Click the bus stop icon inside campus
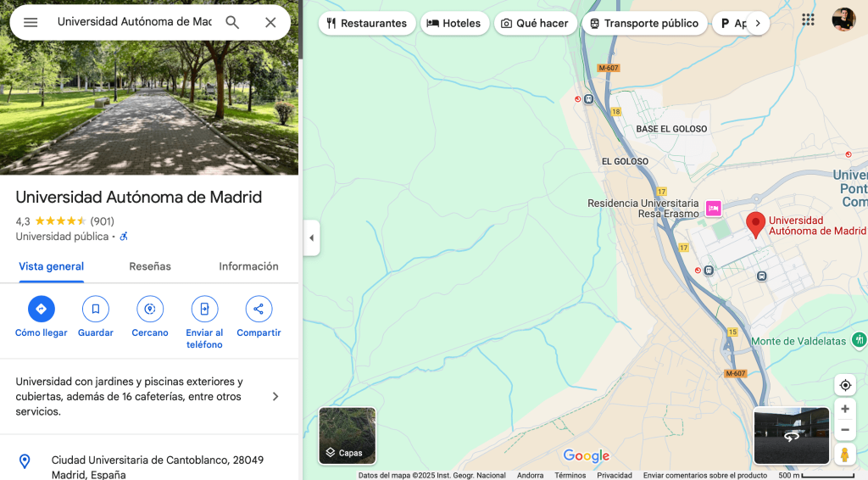This screenshot has height=480, width=868. click(x=762, y=276)
